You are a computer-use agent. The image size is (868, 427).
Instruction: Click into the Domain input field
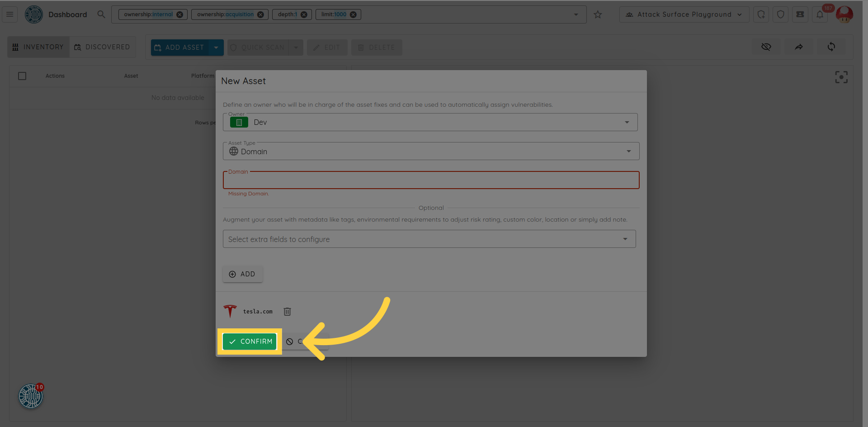(x=430, y=180)
